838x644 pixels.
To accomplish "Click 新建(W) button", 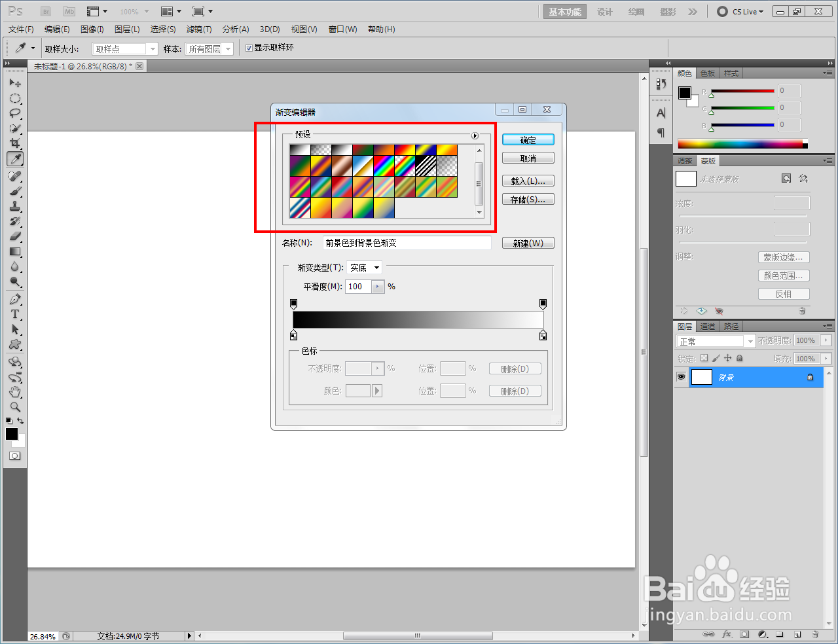I will point(528,243).
